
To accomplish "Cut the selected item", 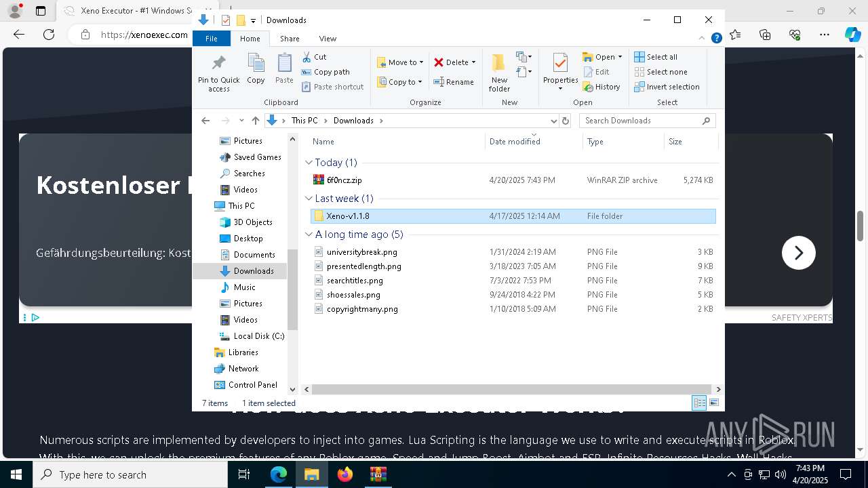I will (314, 57).
